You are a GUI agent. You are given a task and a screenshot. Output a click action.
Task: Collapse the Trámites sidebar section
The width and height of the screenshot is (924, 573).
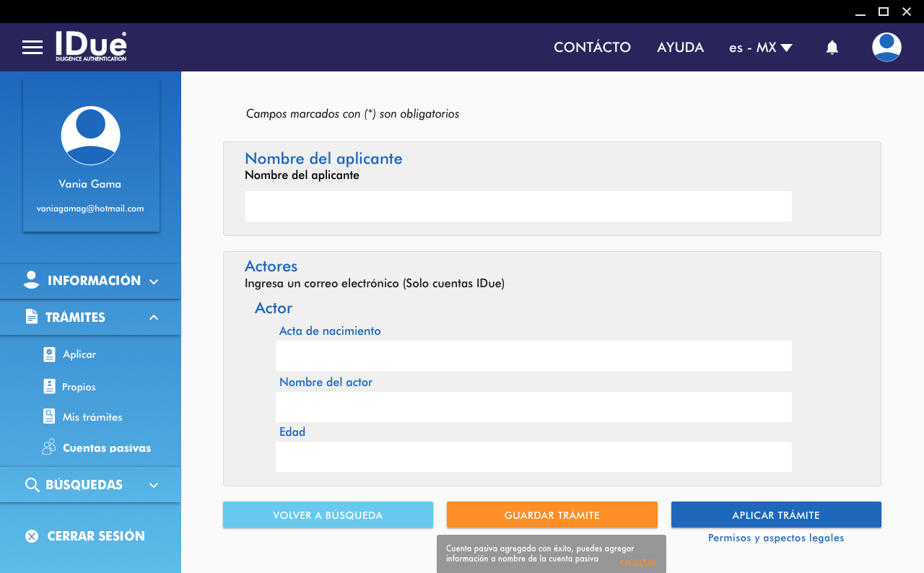tap(90, 318)
